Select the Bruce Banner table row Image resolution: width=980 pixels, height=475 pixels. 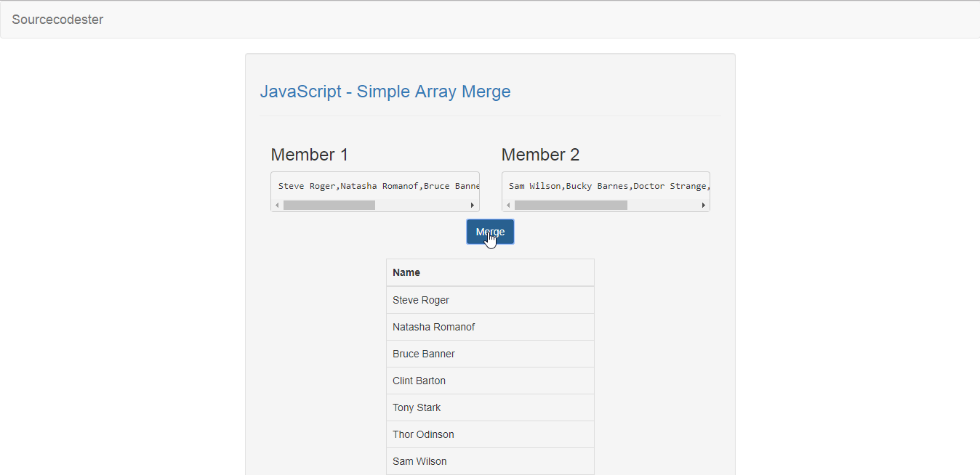pos(490,354)
